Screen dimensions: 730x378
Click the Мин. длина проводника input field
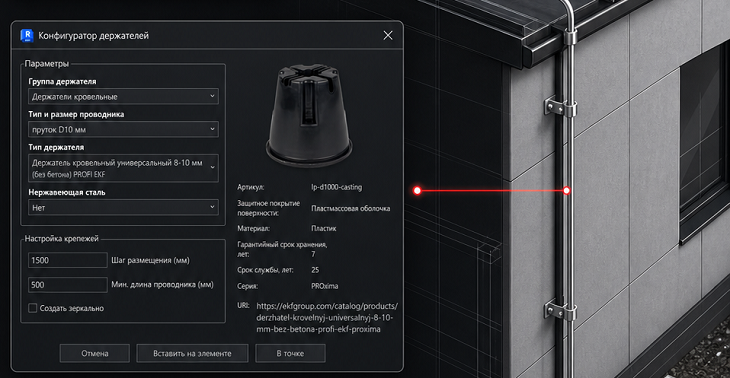68,285
